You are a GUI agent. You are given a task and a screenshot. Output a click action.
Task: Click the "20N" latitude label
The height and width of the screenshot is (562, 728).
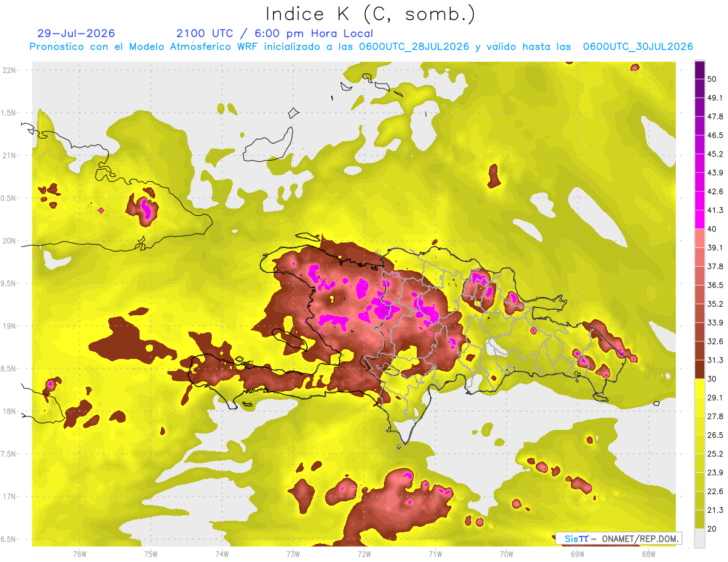9,241
